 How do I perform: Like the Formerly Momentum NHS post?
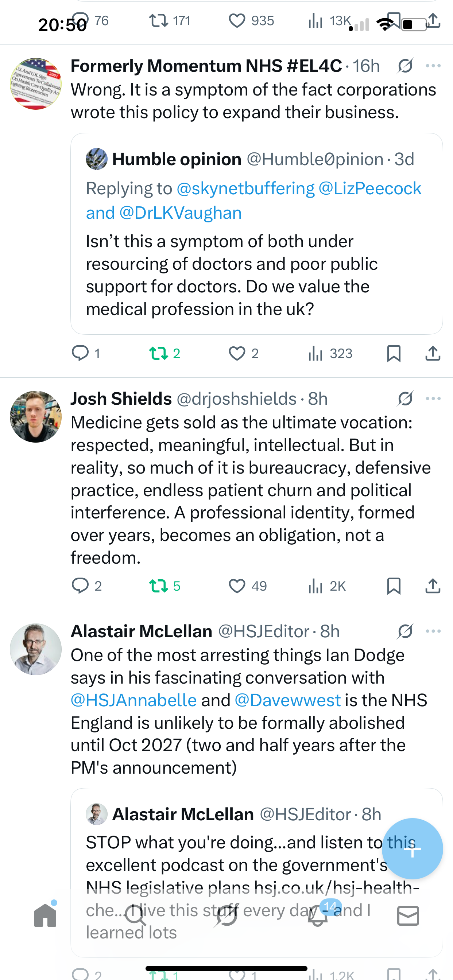tap(237, 353)
